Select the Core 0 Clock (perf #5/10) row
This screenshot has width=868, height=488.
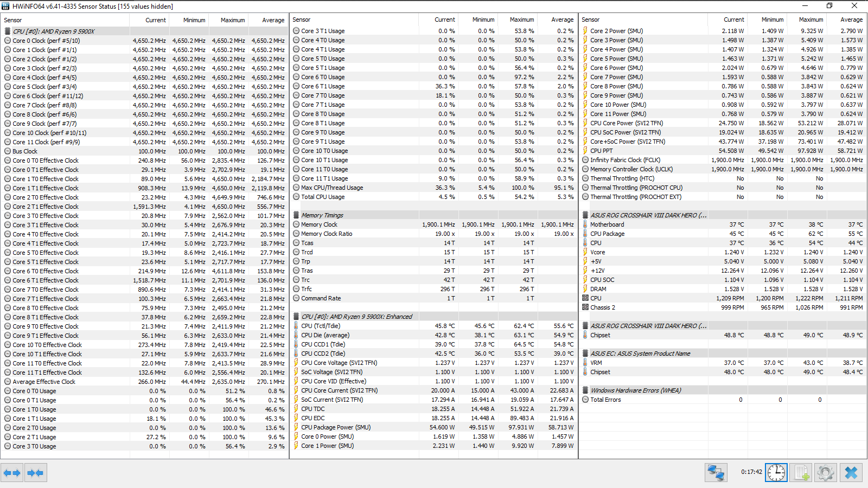pyautogui.click(x=144, y=41)
